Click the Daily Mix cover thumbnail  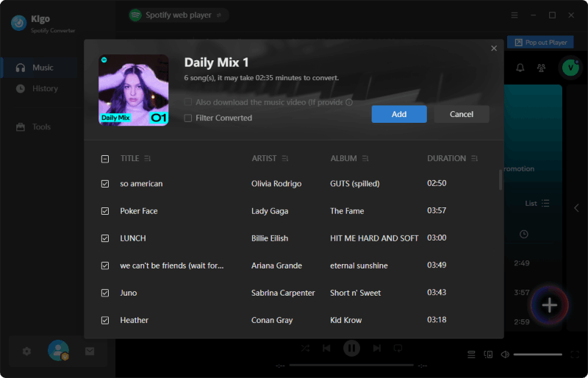click(134, 90)
